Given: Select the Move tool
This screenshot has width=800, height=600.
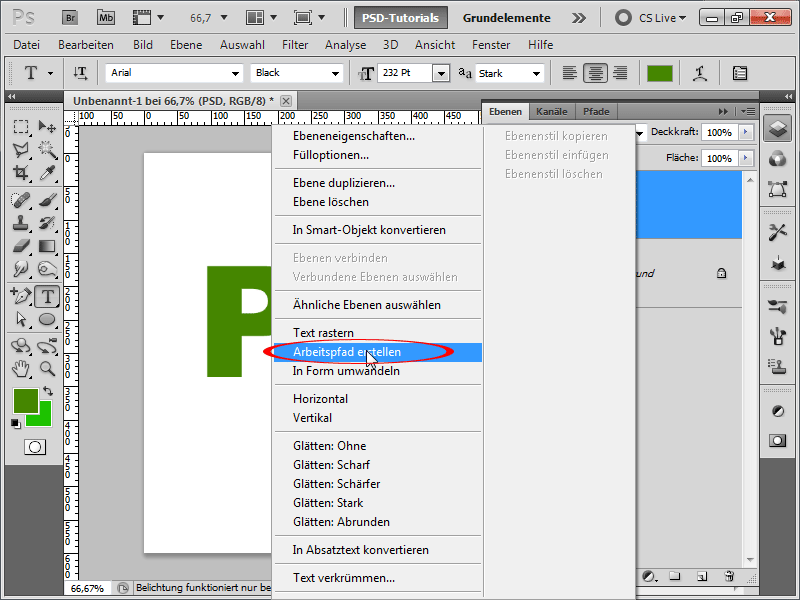Looking at the screenshot, I should coord(47,127).
